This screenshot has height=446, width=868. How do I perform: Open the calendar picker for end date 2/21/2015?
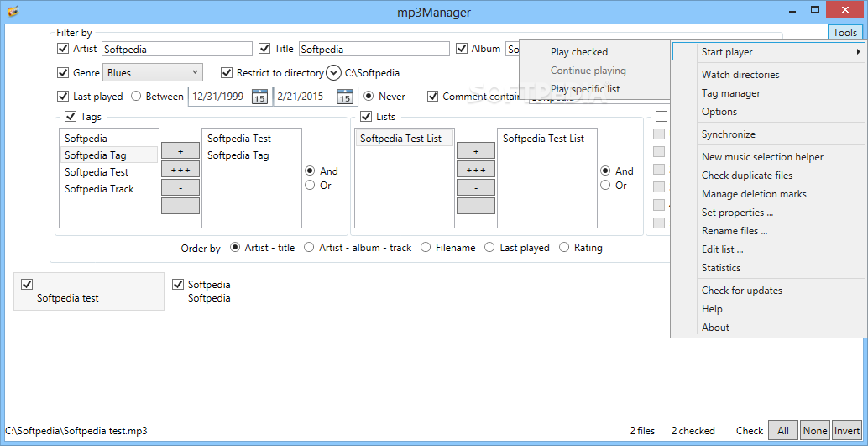345,97
